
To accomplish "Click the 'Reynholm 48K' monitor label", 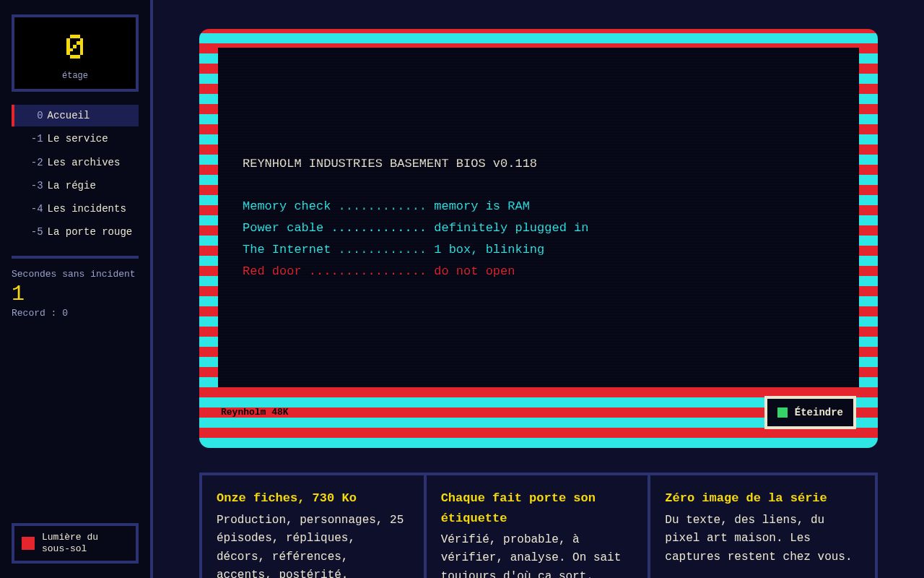I will tap(255, 413).
